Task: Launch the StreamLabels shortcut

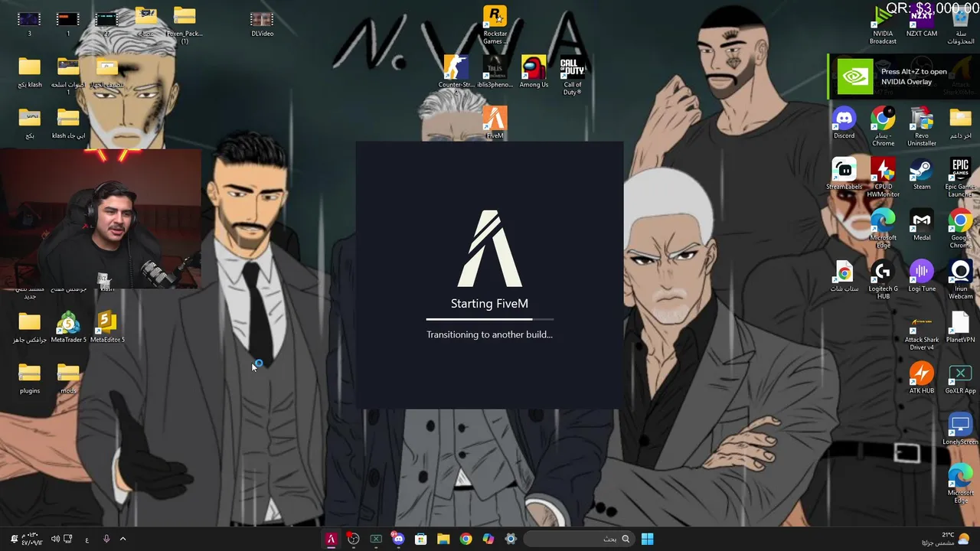Action: click(x=844, y=174)
